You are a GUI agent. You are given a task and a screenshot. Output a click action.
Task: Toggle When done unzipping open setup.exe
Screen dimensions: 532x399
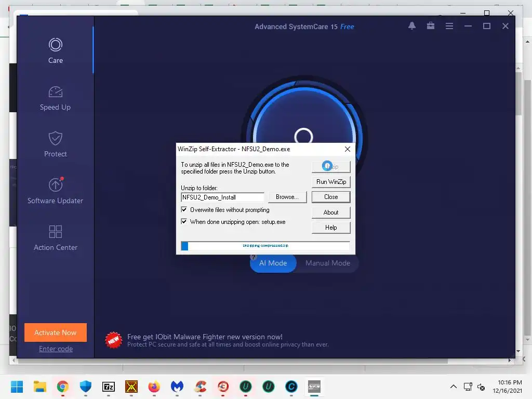[184, 221]
